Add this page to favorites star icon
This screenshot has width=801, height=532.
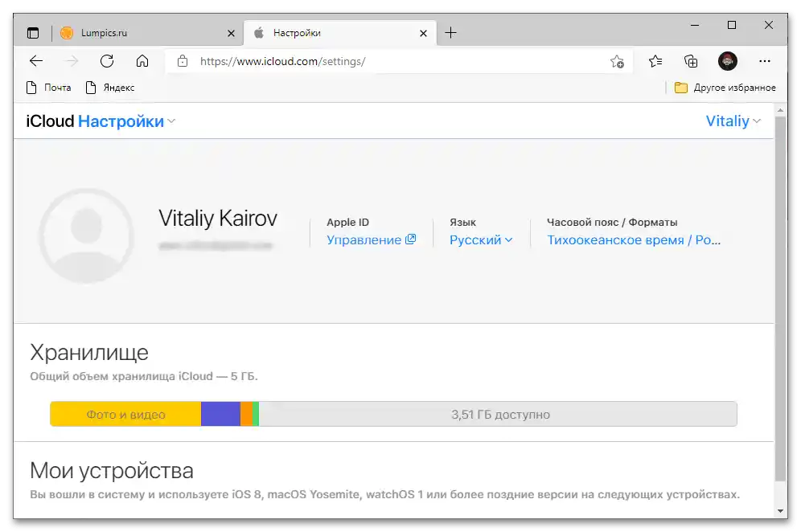tap(617, 62)
